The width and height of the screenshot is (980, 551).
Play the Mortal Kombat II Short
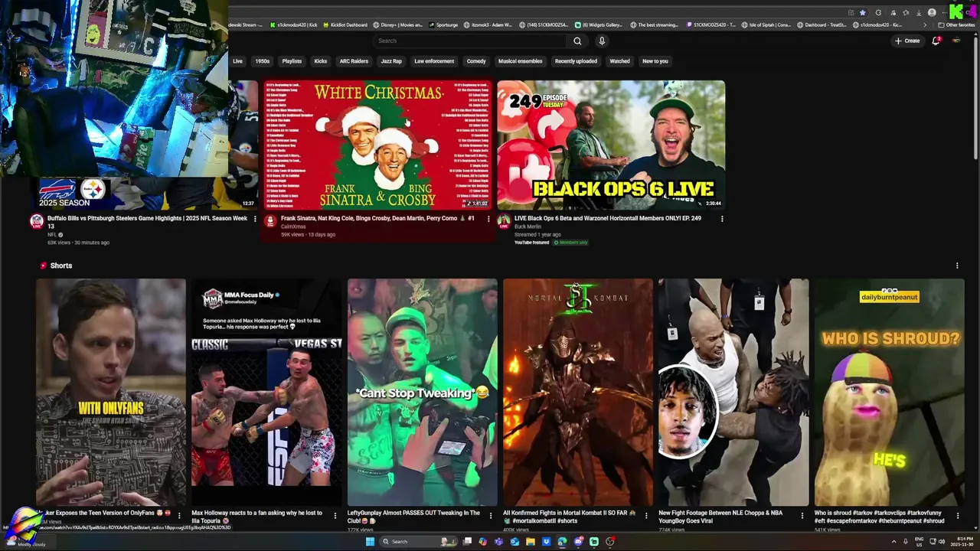577,392
